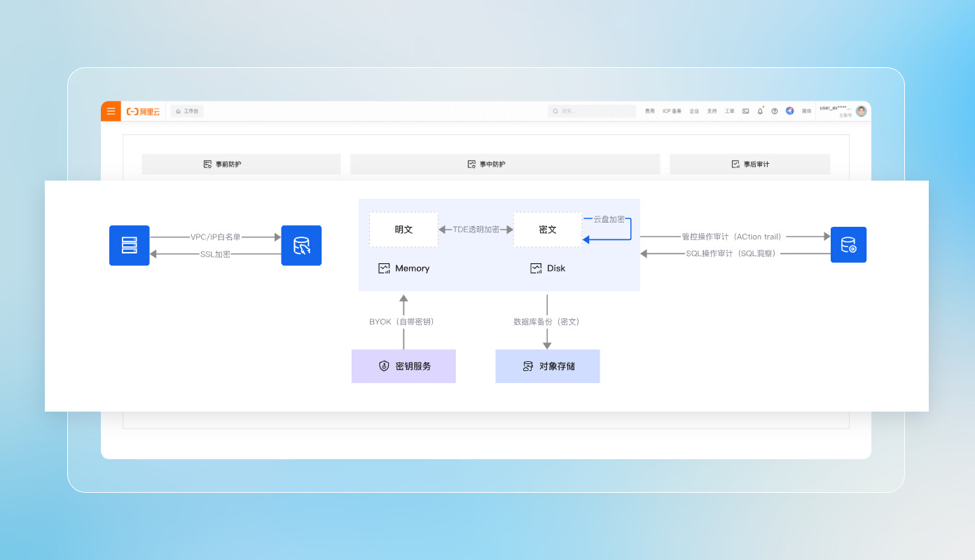This screenshot has width=975, height=560.
Task: Click the TDE透明加密 label
Action: click(x=476, y=230)
